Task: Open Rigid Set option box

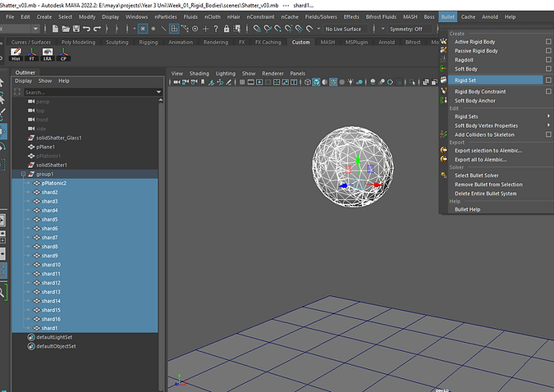Action: [x=548, y=80]
